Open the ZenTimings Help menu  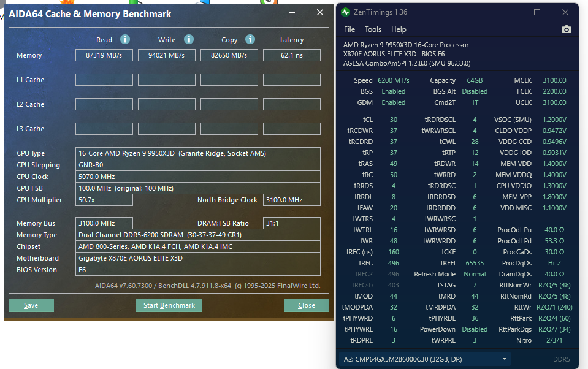click(x=399, y=29)
